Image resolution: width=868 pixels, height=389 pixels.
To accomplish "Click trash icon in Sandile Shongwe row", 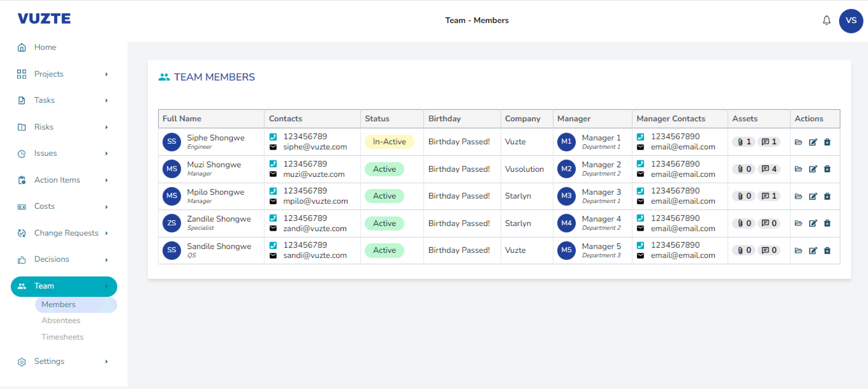I will tap(827, 251).
